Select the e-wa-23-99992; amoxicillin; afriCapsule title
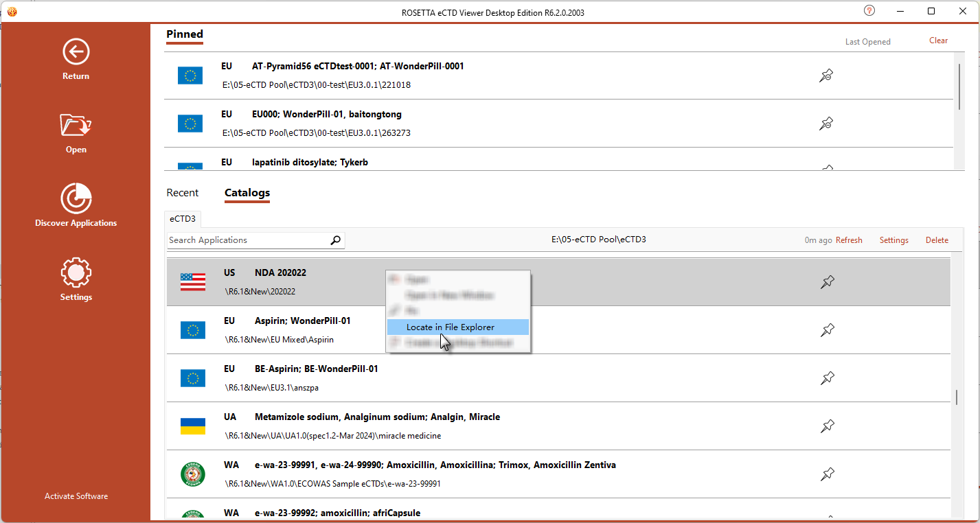Image resolution: width=980 pixels, height=523 pixels. [337, 513]
